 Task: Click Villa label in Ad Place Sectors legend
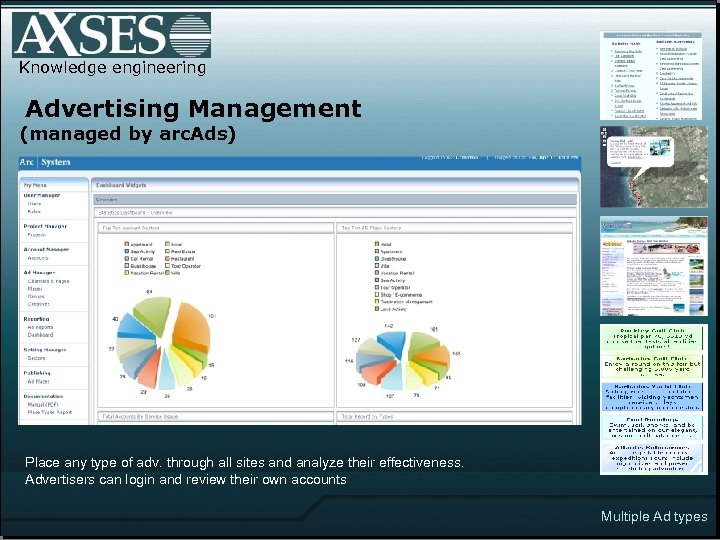pyautogui.click(x=385, y=266)
